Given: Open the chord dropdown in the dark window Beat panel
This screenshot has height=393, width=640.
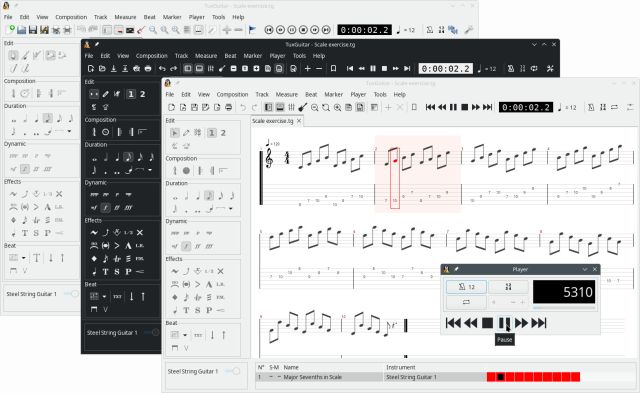Looking at the screenshot, I should coord(104,296).
